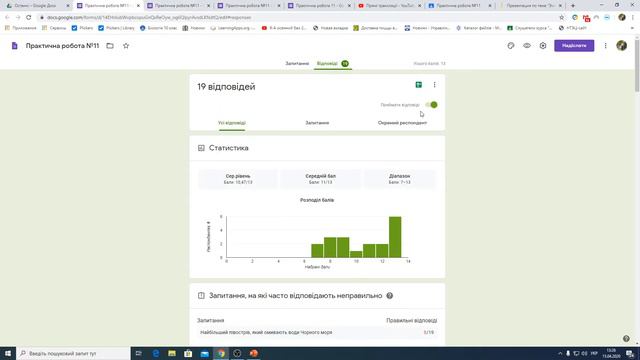The width and height of the screenshot is (640, 360).
Task: Open Task View on taskbar
Action: click(139, 353)
